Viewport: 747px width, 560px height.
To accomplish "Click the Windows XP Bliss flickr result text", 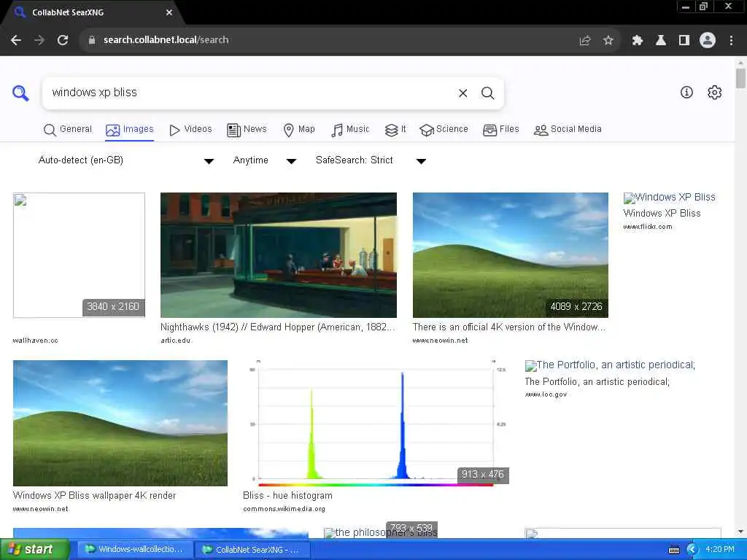I will [x=662, y=214].
